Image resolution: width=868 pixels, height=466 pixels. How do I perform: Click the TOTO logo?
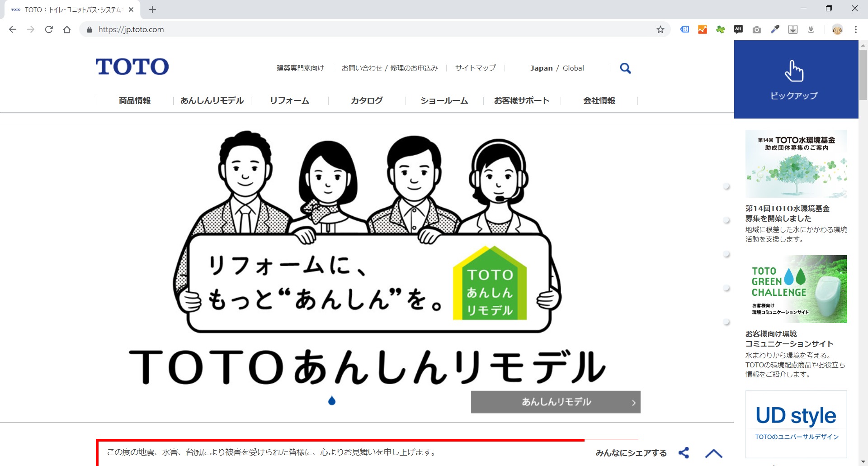click(132, 67)
